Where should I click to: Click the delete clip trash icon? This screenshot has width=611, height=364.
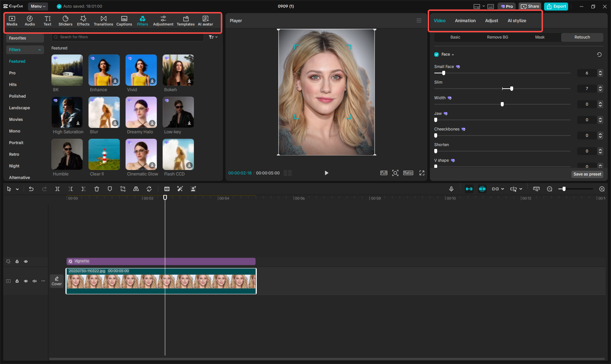tap(97, 189)
